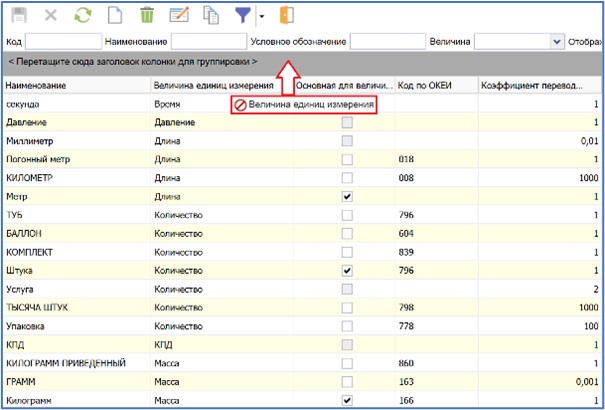The width and height of the screenshot is (605, 410).
Task: Toggle the Основная checkbox for Штука row
Action: (x=347, y=271)
